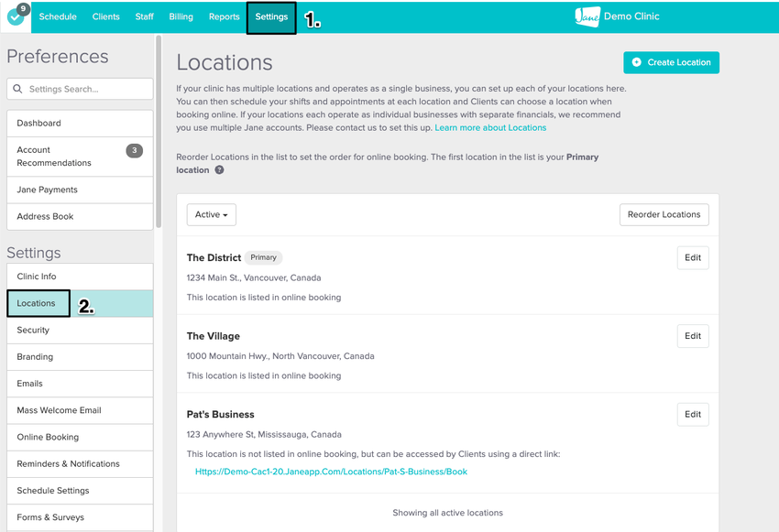
Task: Edit Pat's Business location
Action: click(692, 414)
